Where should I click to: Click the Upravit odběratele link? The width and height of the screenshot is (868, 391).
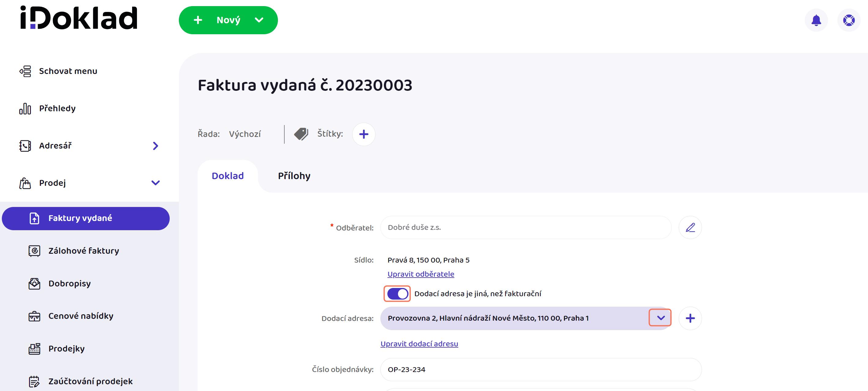tap(420, 274)
